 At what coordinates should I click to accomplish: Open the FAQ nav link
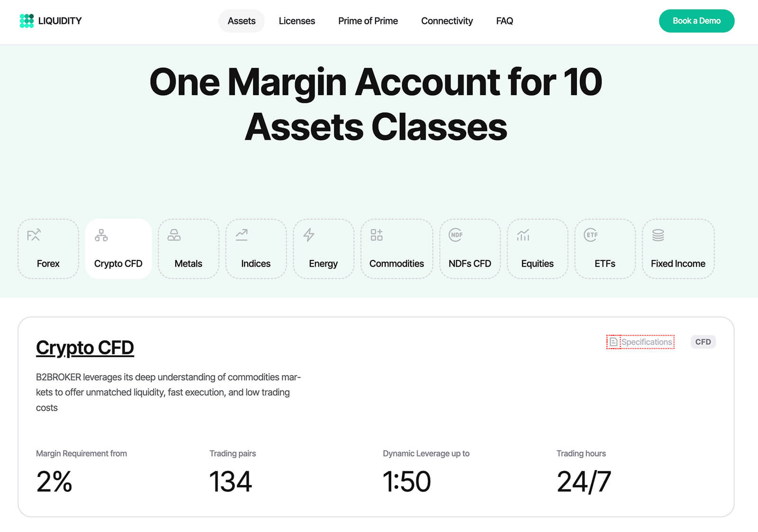[x=505, y=21]
